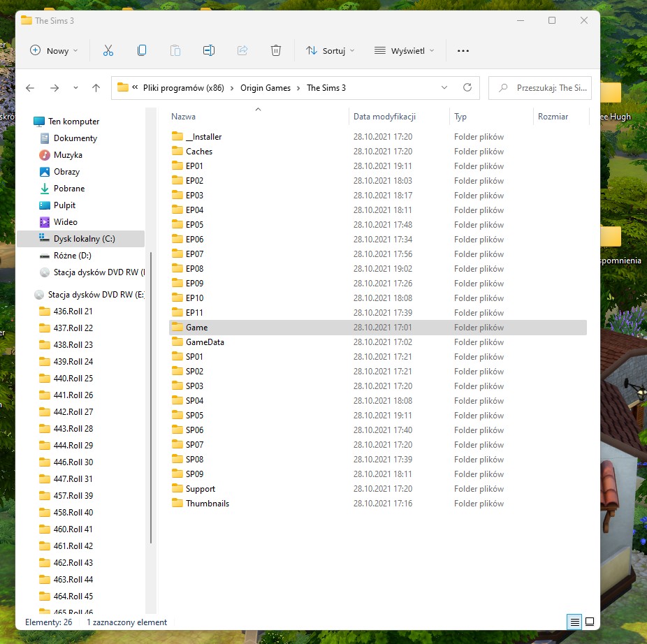
Task: Select the 464.Roll 45 folder in sidebar
Action: click(x=66, y=596)
